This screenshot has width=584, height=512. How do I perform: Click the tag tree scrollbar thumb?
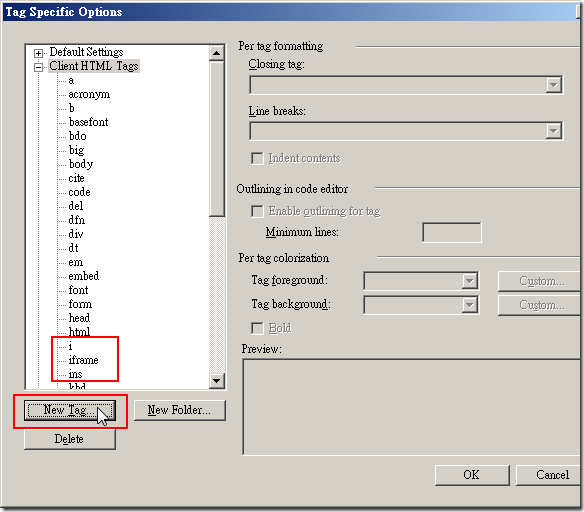pyautogui.click(x=216, y=139)
